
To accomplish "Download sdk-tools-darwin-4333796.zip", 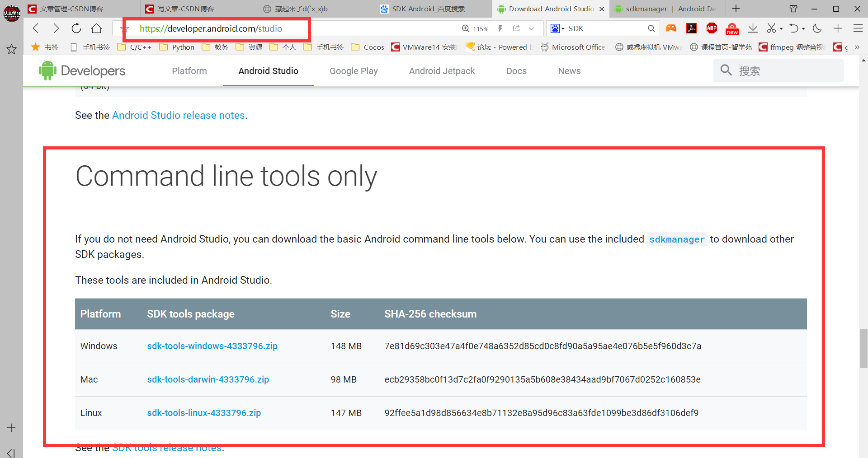I will [x=208, y=379].
